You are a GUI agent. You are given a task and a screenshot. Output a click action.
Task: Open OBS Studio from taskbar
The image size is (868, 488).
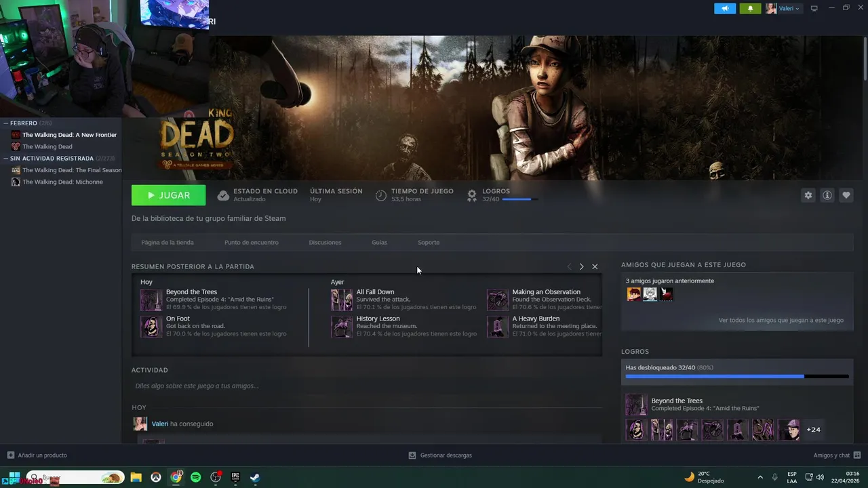[x=216, y=477]
